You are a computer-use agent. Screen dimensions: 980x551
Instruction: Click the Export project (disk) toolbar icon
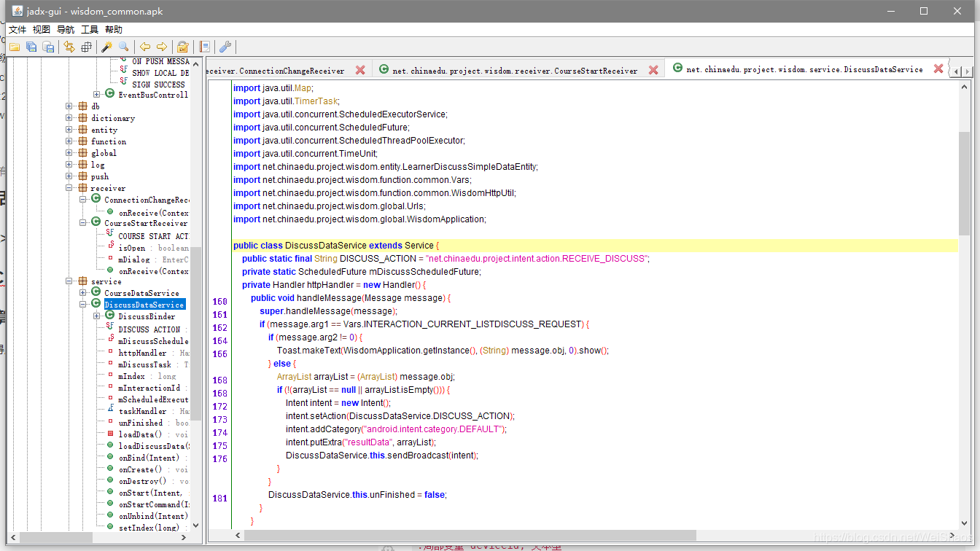click(x=49, y=47)
